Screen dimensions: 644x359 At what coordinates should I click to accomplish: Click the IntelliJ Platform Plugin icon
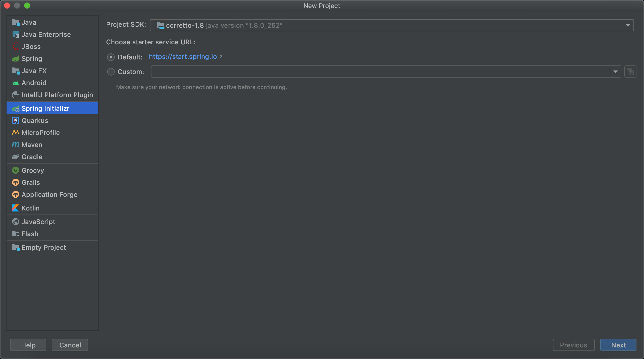click(16, 95)
